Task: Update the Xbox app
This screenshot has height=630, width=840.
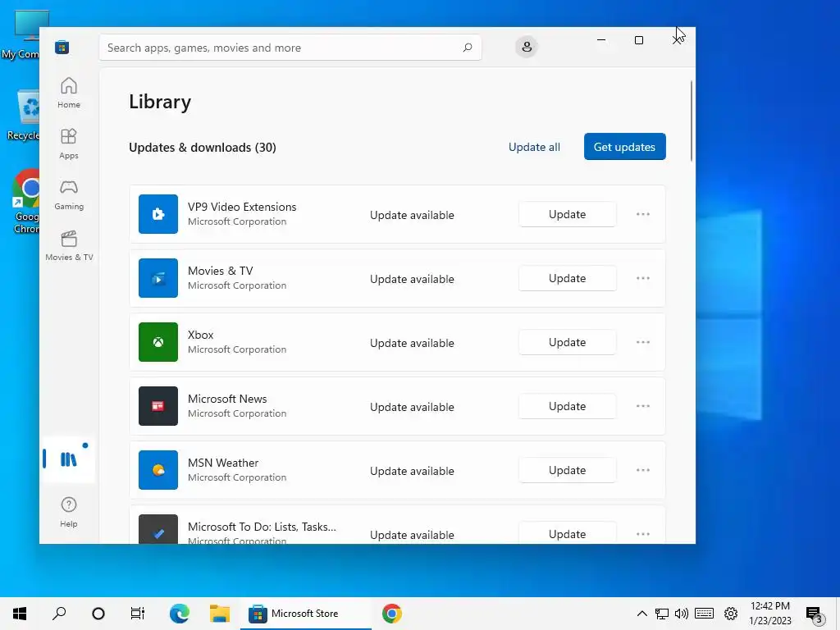Action: coord(568,342)
